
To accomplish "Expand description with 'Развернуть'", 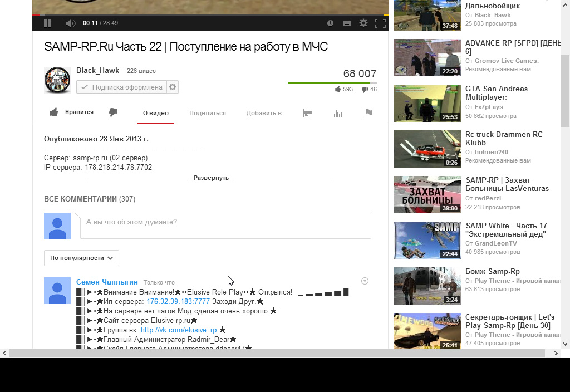I will (211, 178).
